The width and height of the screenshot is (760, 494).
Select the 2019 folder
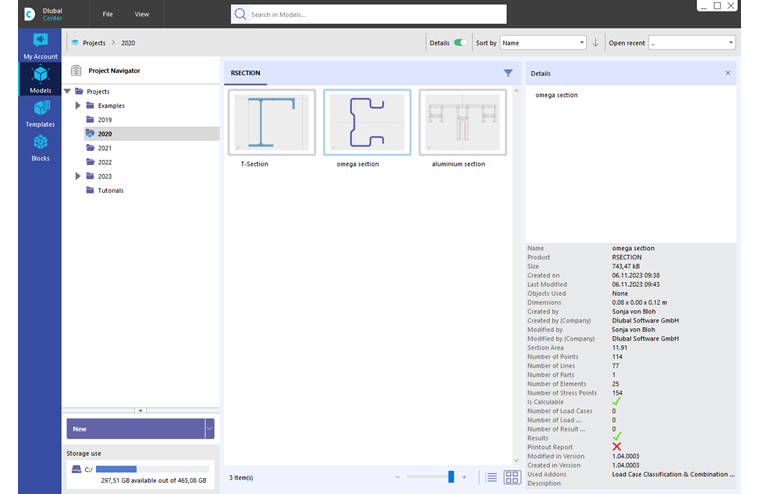coord(105,119)
